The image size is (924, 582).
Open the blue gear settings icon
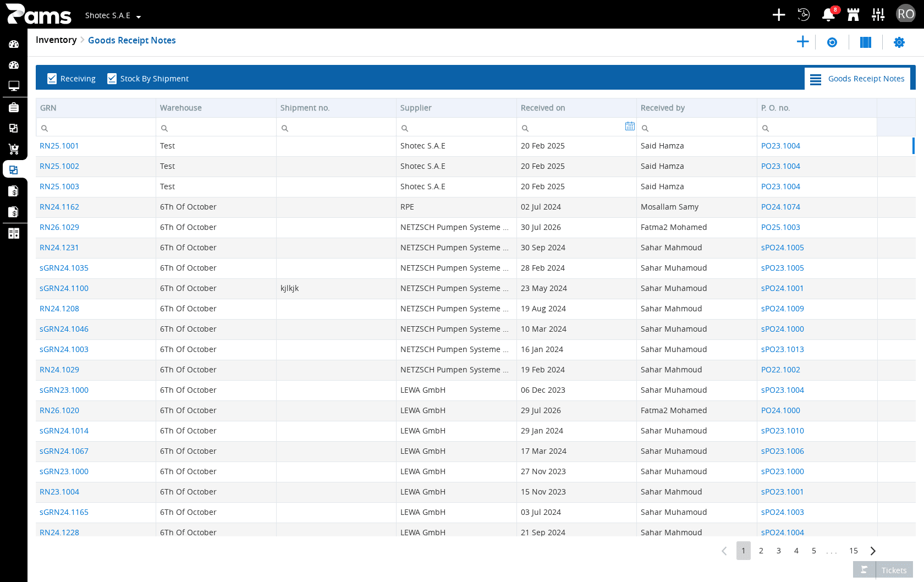(899, 42)
